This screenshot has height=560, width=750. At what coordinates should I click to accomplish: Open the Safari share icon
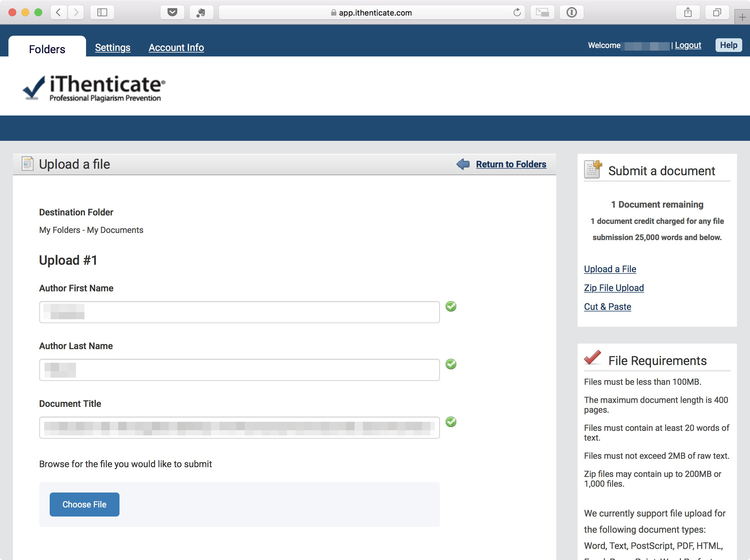tap(688, 13)
